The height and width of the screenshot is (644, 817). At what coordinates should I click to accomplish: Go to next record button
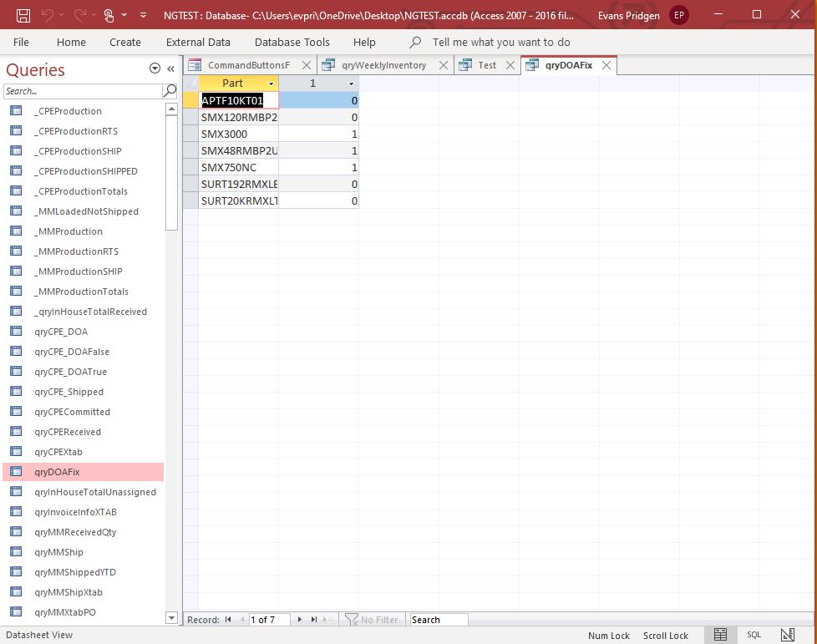tap(300, 620)
